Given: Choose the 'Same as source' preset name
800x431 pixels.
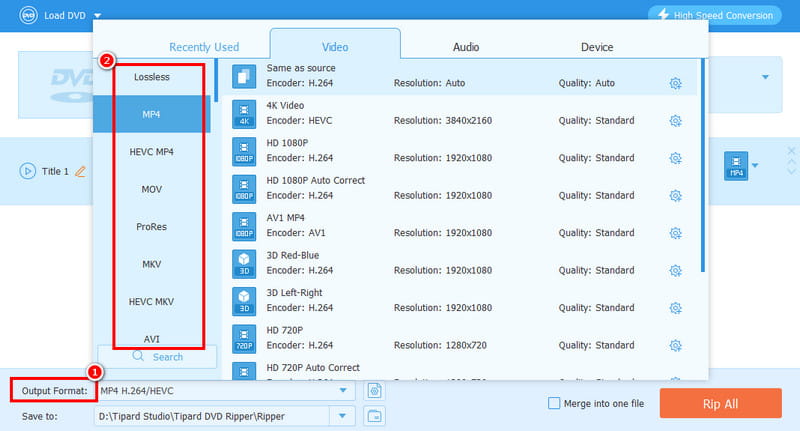Looking at the screenshot, I should 301,68.
